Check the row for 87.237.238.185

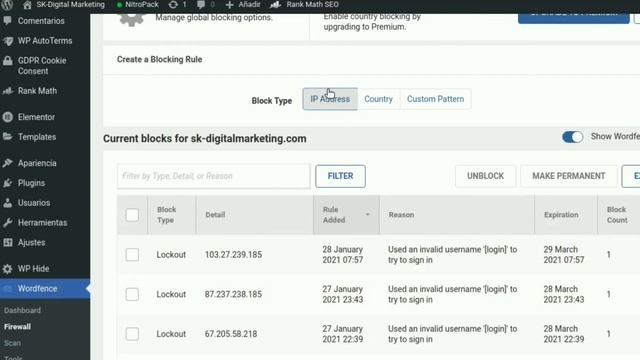tap(132, 294)
